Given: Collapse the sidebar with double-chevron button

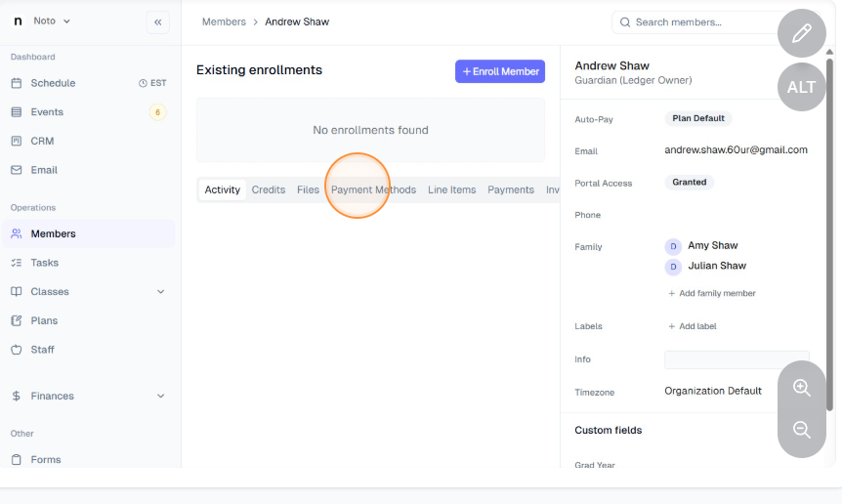Looking at the screenshot, I should tap(158, 22).
